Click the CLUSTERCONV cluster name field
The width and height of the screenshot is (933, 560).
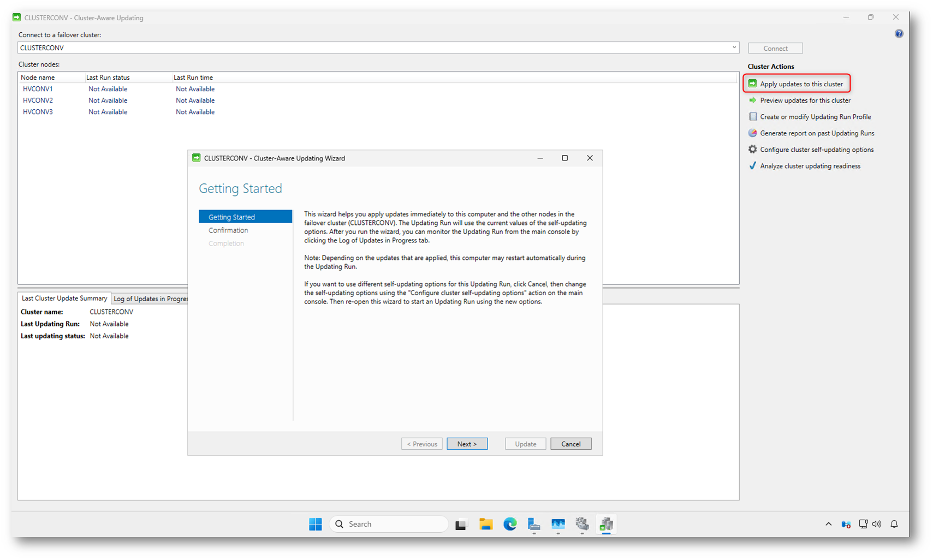(378, 47)
